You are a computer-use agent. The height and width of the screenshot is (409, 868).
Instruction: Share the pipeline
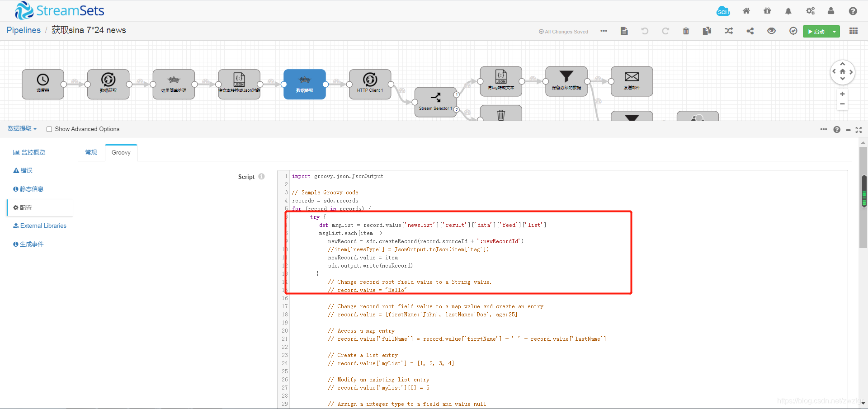coord(750,31)
